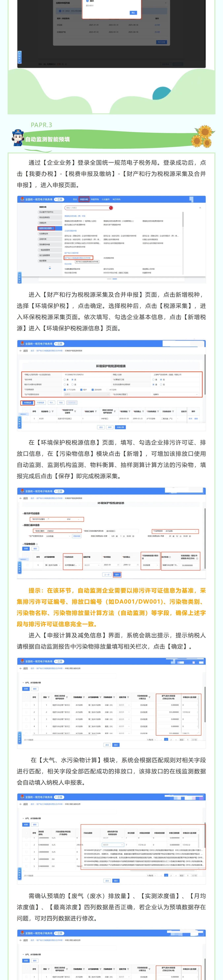Viewport: 223px width, 980px height.
Task: Select 否 radio for 生活垃圾集中处理场所
Action: tap(161, 385)
